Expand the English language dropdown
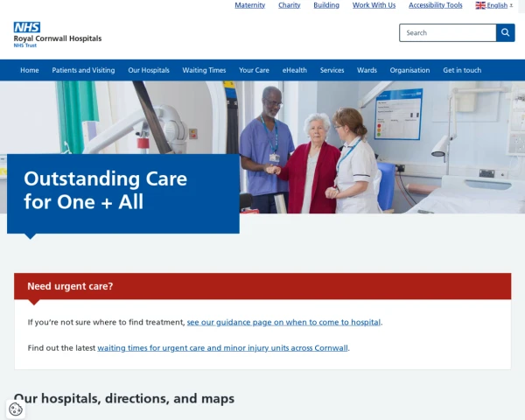Image resolution: width=525 pixels, height=420 pixels. (494, 5)
